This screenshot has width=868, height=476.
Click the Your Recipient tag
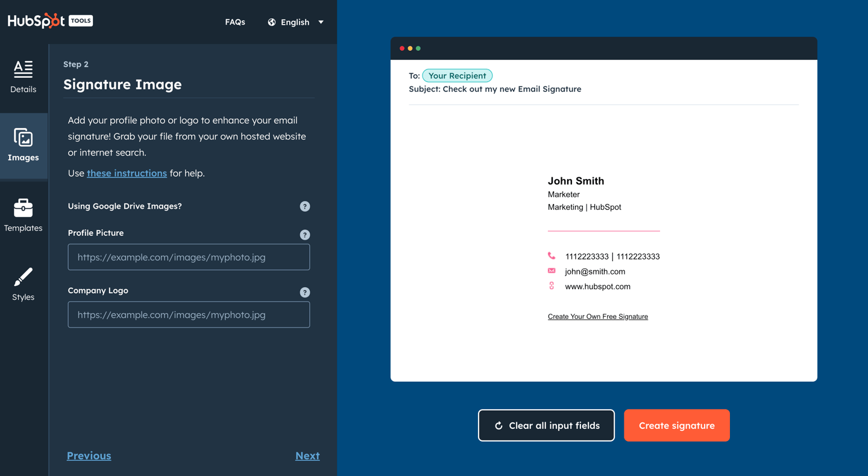click(x=457, y=75)
